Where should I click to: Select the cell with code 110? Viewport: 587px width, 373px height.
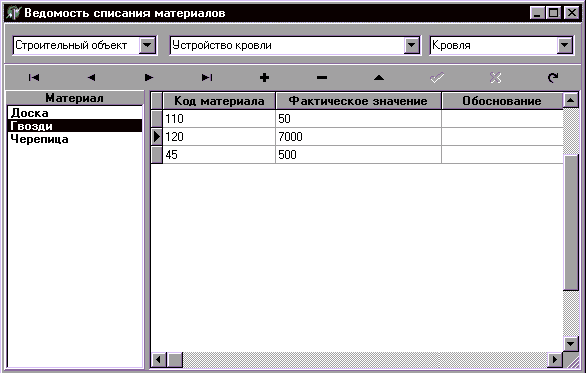pos(219,119)
